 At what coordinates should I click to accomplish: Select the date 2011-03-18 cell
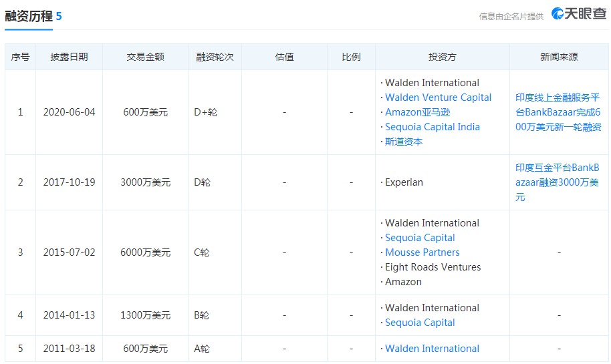(69, 349)
